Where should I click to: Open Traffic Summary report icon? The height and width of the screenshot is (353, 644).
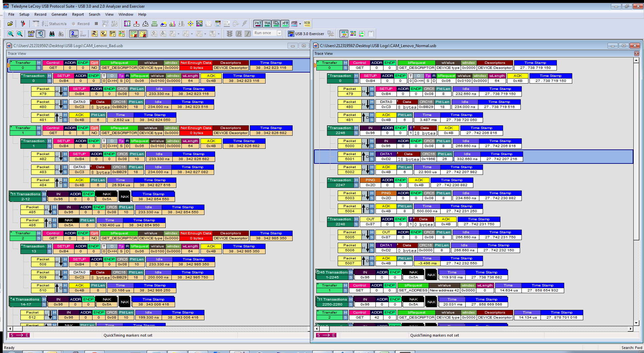[163, 24]
